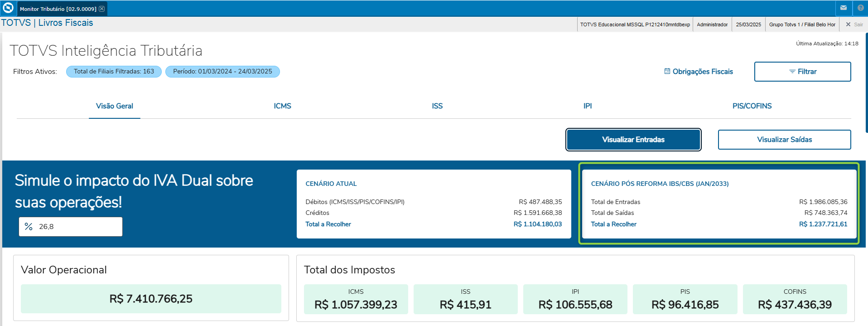Image resolution: width=868 pixels, height=326 pixels.
Task: Switch to the PIS/COFINS tab
Action: [752, 106]
